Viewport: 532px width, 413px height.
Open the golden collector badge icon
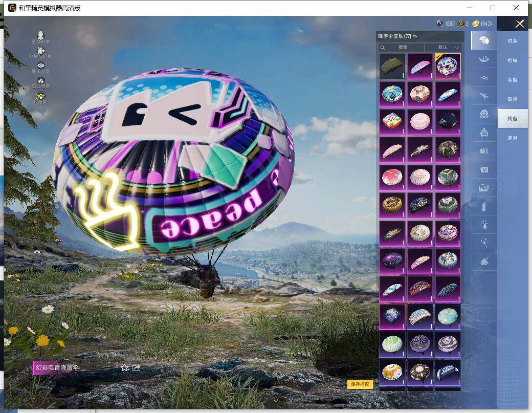click(x=40, y=96)
